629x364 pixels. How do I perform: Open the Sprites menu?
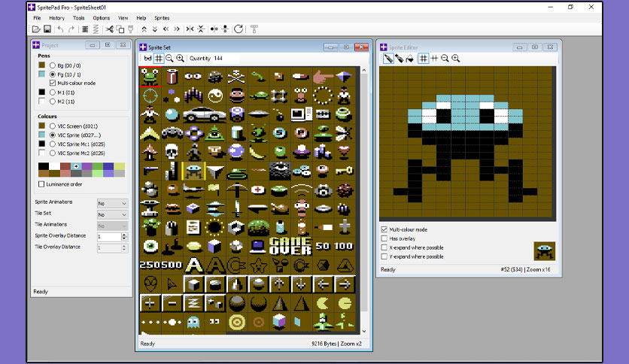click(162, 18)
